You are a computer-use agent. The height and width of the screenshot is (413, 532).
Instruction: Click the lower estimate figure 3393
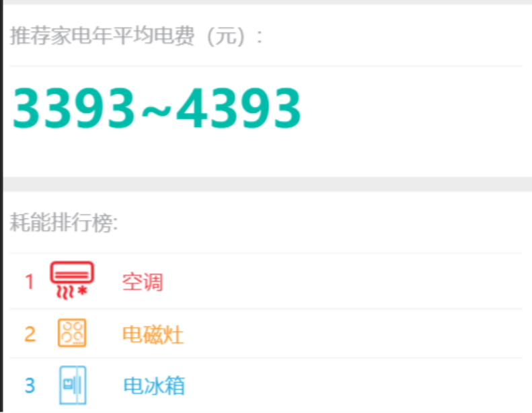tap(74, 108)
